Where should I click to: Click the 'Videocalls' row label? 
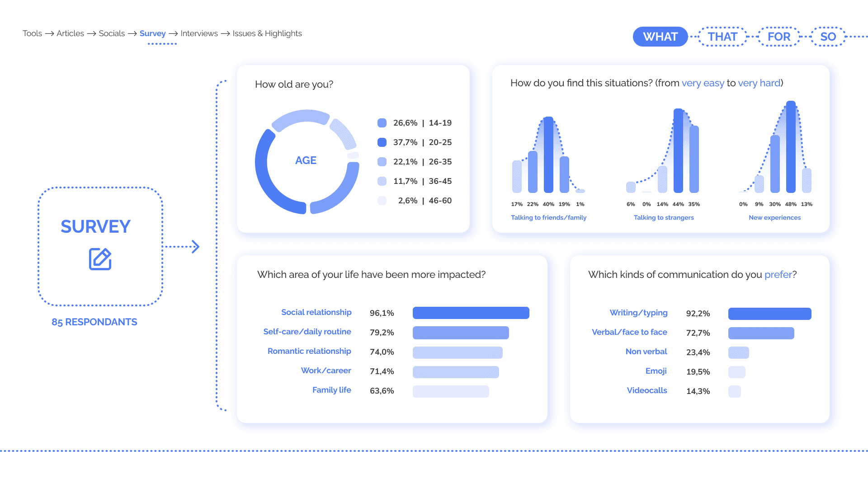647,390
